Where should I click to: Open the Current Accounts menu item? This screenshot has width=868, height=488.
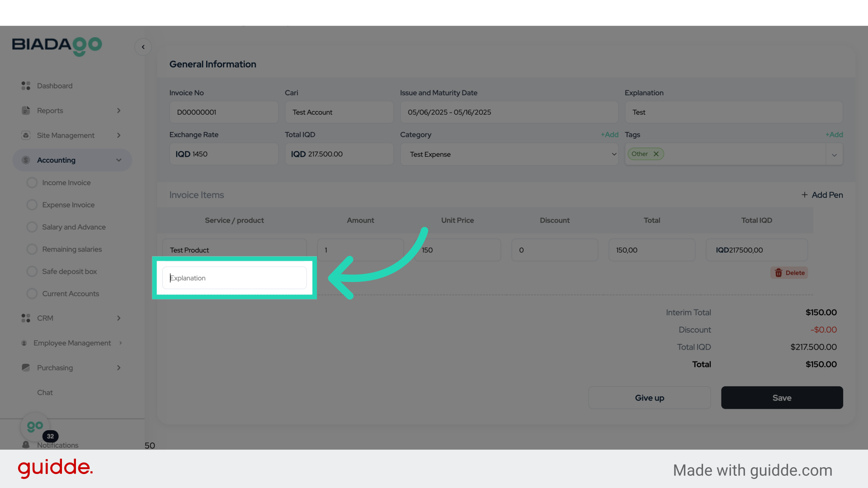tap(71, 294)
